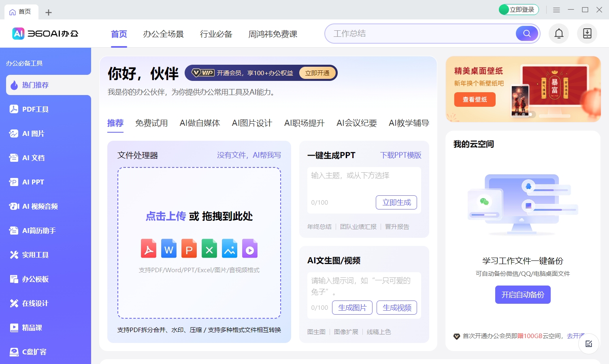609x364 pixels.
Task: Click the PowerPoint file type icon
Action: pyautogui.click(x=189, y=248)
